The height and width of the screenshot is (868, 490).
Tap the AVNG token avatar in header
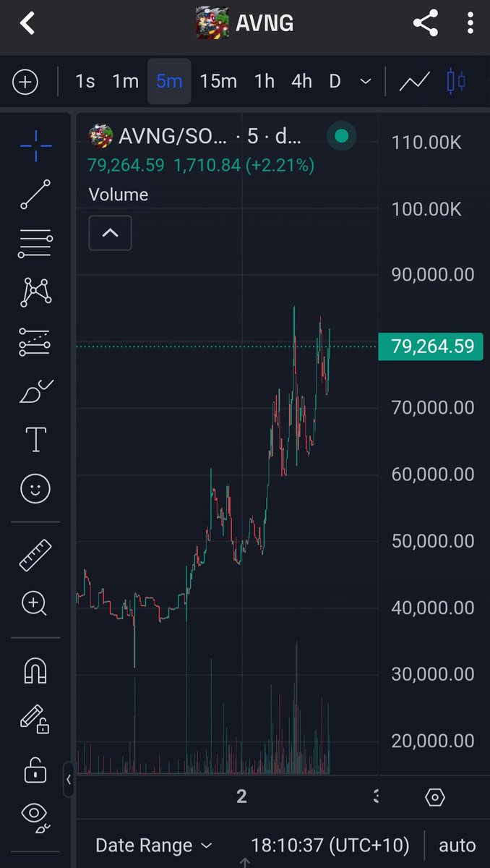tap(212, 23)
